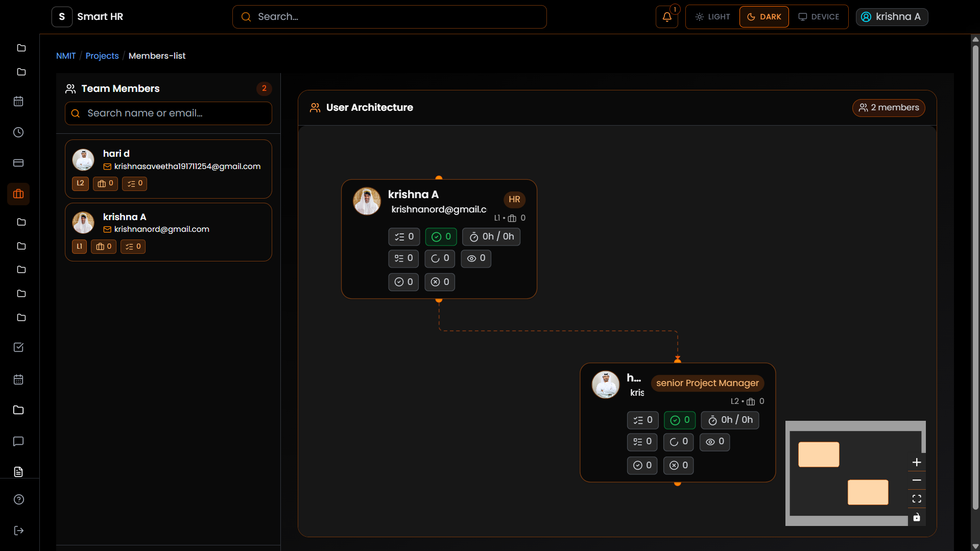Click the chat message sidebar icon
The image size is (980, 551).
coord(18,441)
